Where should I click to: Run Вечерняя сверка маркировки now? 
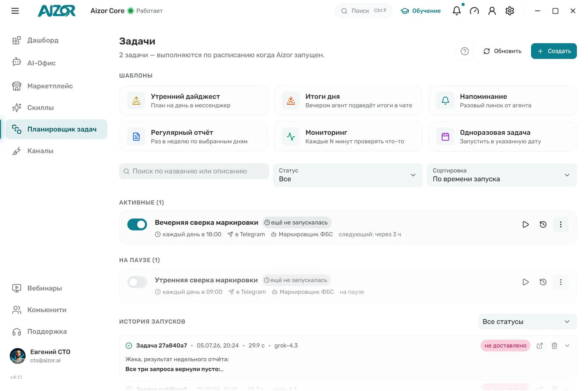point(526,224)
